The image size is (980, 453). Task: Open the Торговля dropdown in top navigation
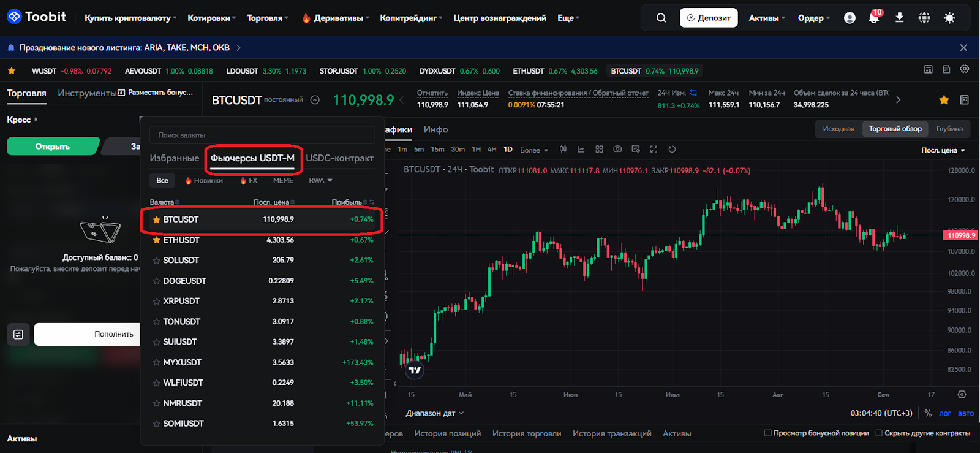pos(268,18)
